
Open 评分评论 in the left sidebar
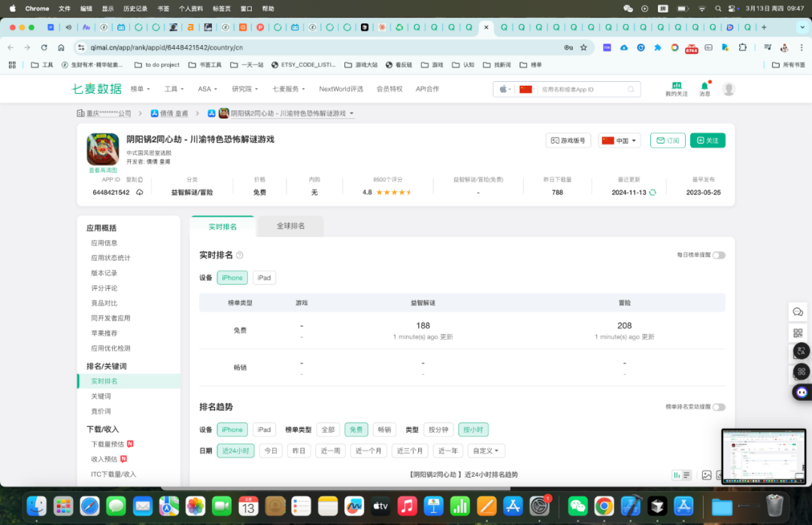(104, 288)
